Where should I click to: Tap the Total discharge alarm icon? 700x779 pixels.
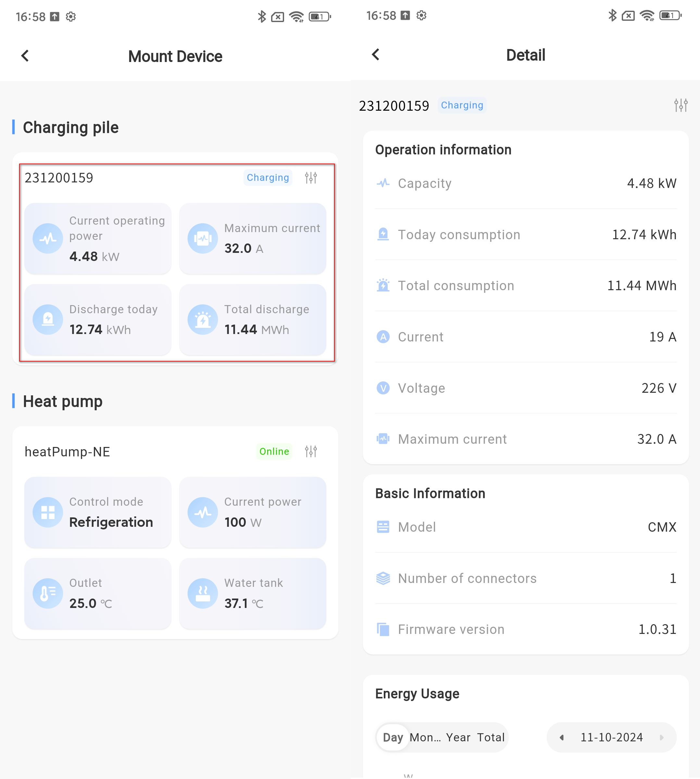[x=203, y=319]
